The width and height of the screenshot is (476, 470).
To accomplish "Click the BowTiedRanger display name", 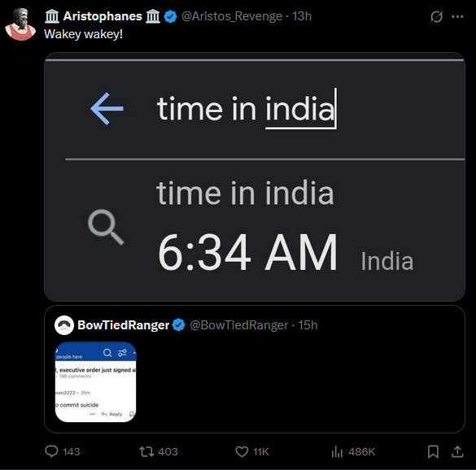I will pos(123,325).
